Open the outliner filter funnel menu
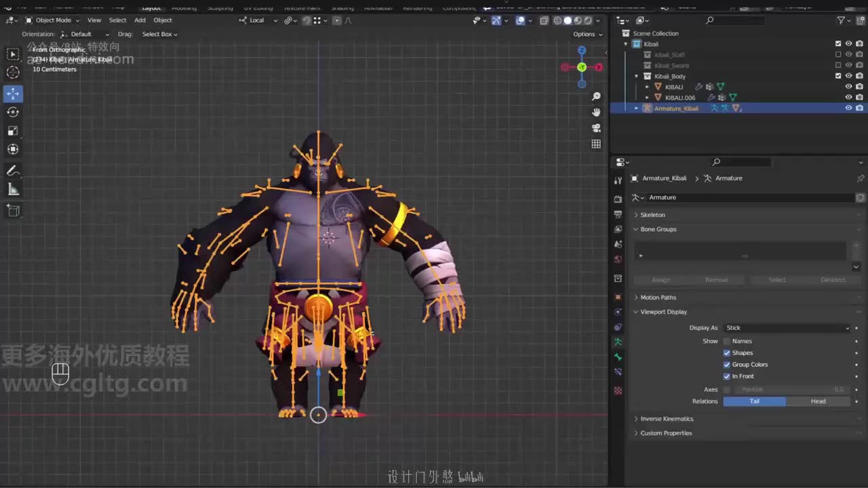The height and width of the screenshot is (488, 868). pos(844,20)
